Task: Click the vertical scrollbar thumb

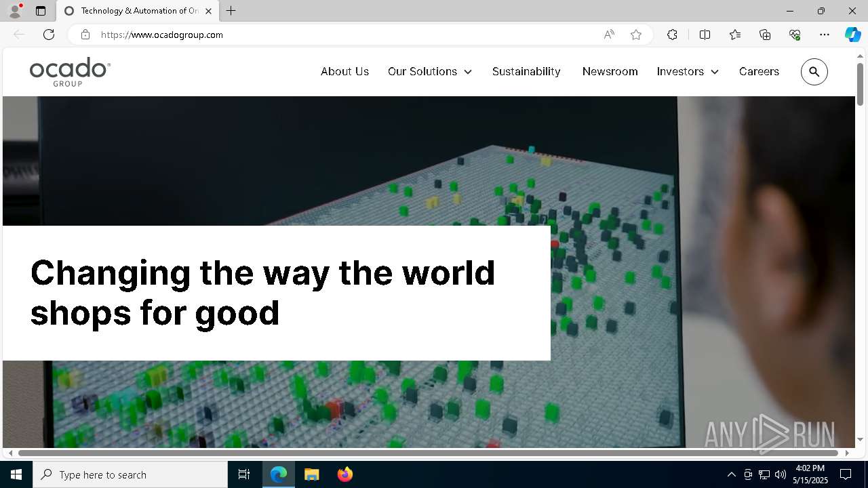Action: [860, 83]
